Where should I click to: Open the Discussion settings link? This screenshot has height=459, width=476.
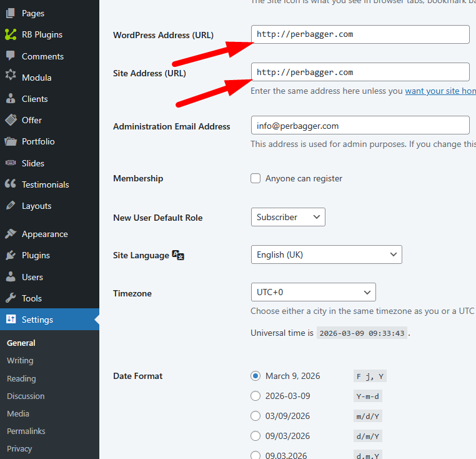click(x=26, y=396)
